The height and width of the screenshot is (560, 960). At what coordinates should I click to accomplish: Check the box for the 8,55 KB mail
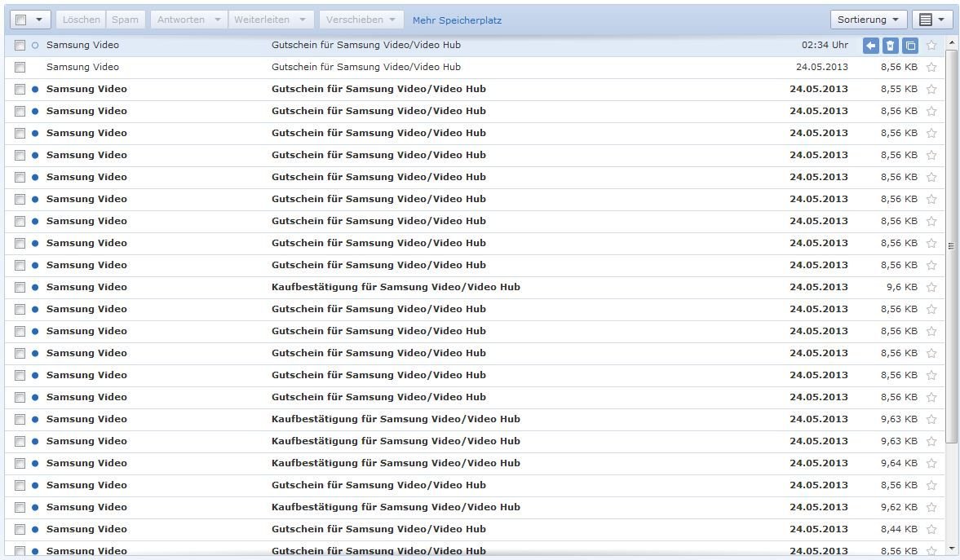pos(20,90)
